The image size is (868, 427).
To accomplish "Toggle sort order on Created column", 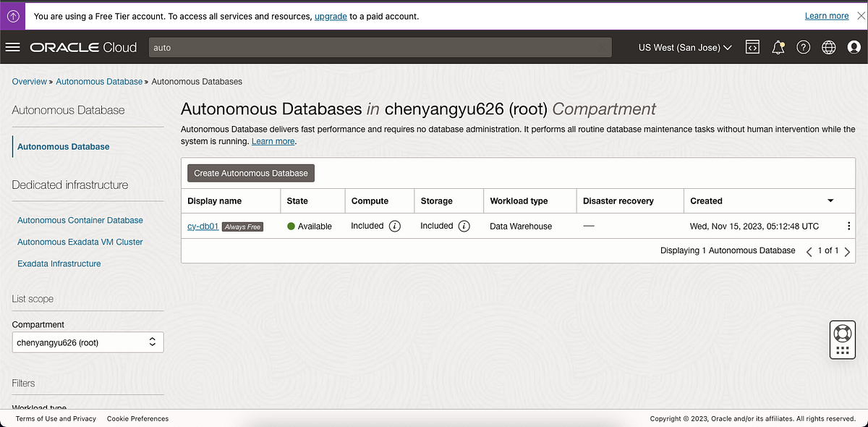I will pyautogui.click(x=830, y=201).
